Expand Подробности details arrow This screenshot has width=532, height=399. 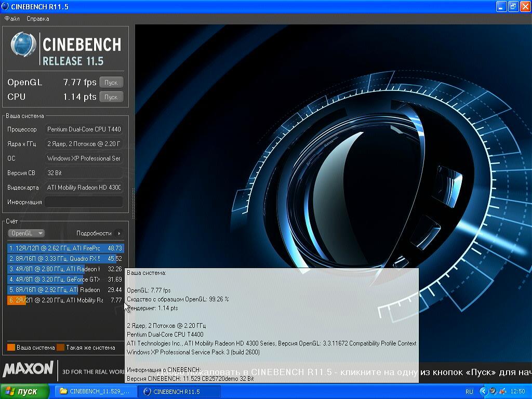(119, 233)
